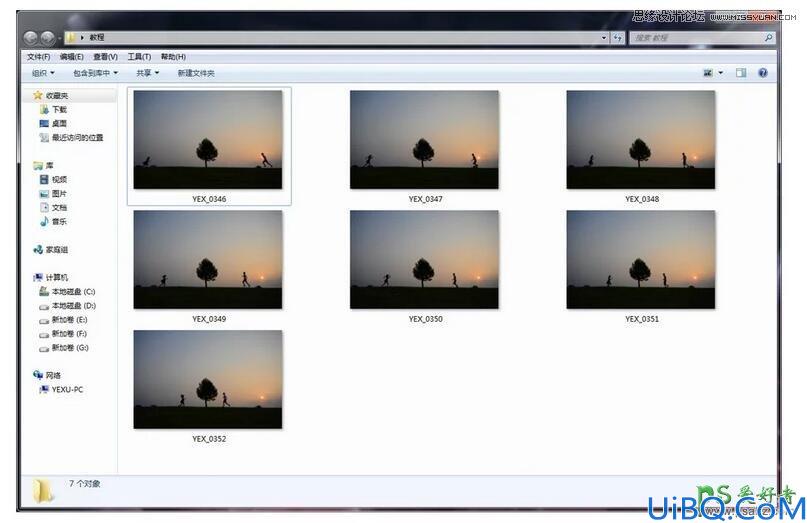This screenshot has width=807, height=523.
Task: Click the 7 个对象 status text
Action: click(x=85, y=483)
